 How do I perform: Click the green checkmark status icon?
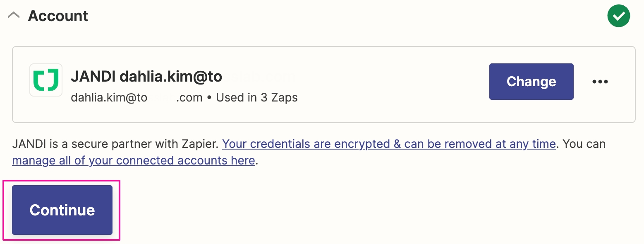coord(618,16)
